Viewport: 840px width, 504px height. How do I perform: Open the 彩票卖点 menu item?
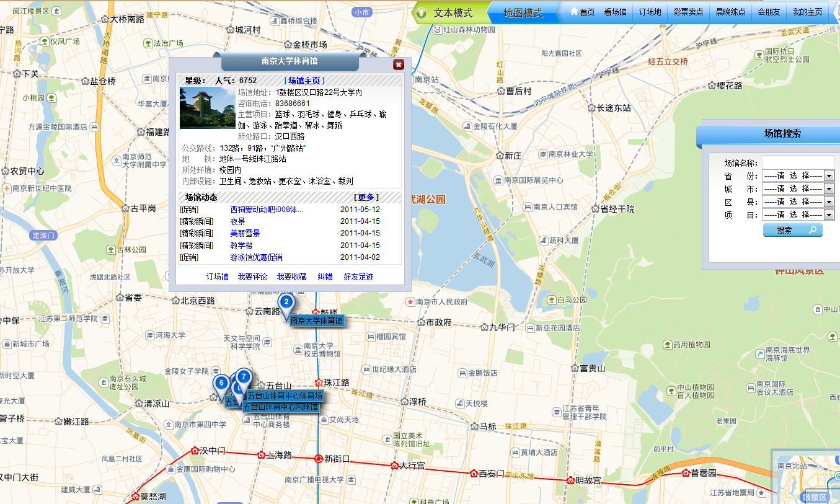688,12
